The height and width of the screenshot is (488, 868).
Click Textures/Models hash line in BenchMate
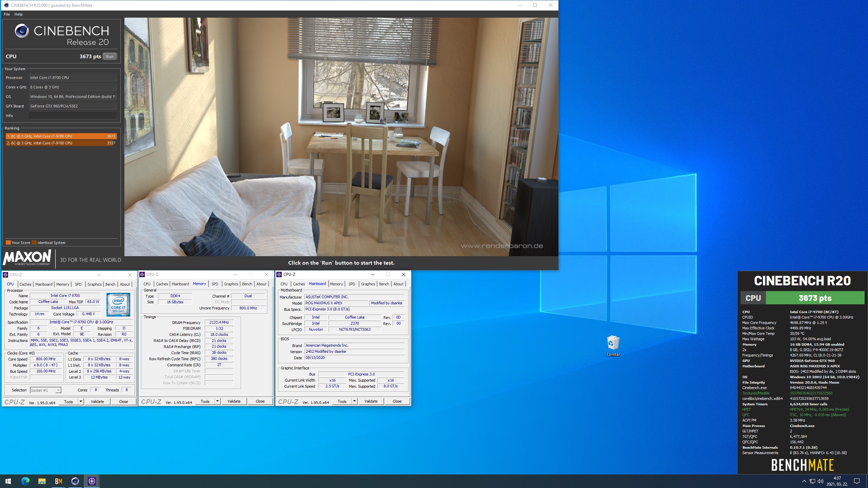[x=787, y=393]
